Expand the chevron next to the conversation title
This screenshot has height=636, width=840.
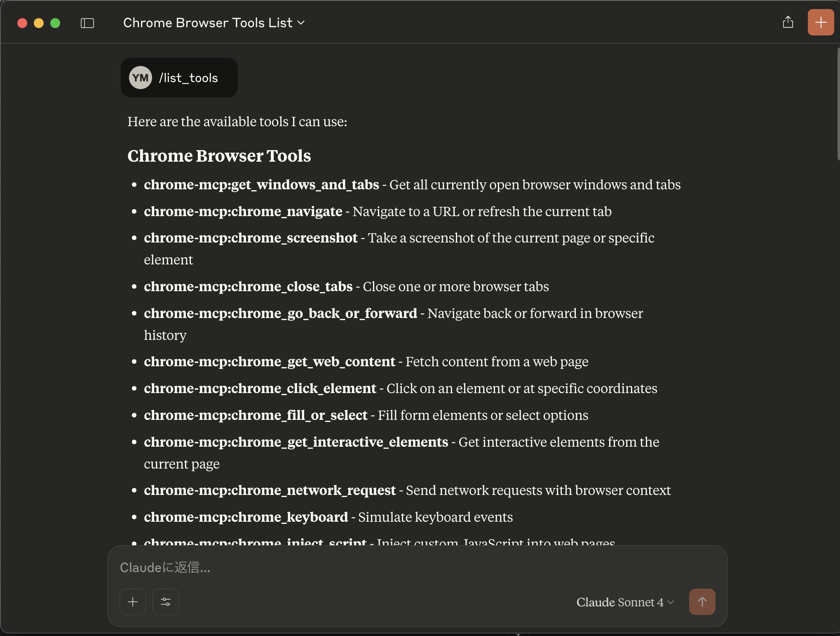tap(301, 24)
